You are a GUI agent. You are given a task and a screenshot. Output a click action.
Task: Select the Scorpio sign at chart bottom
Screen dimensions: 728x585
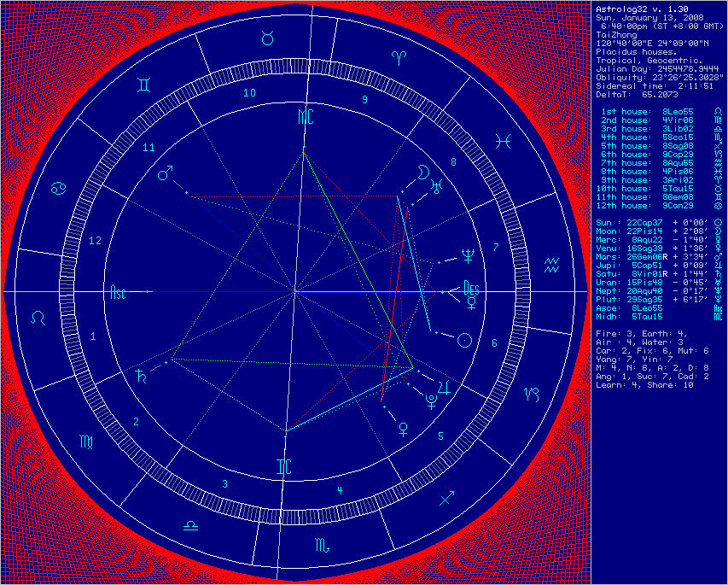[321, 543]
